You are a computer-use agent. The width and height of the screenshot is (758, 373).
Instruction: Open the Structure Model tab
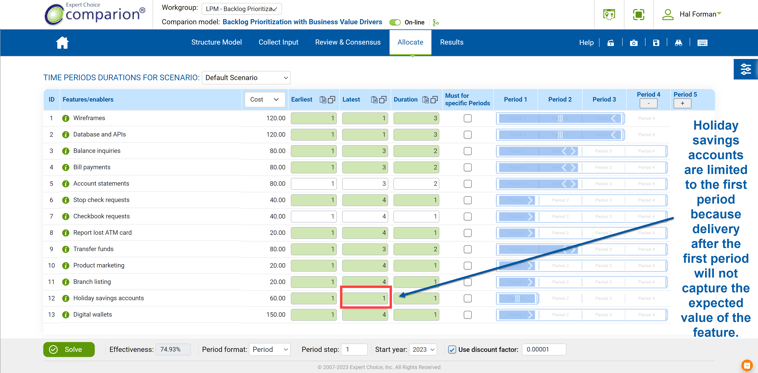[216, 43]
